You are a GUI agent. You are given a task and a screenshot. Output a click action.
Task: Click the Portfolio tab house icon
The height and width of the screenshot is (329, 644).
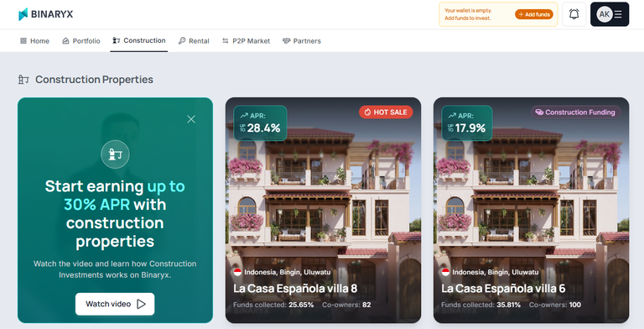click(x=65, y=41)
